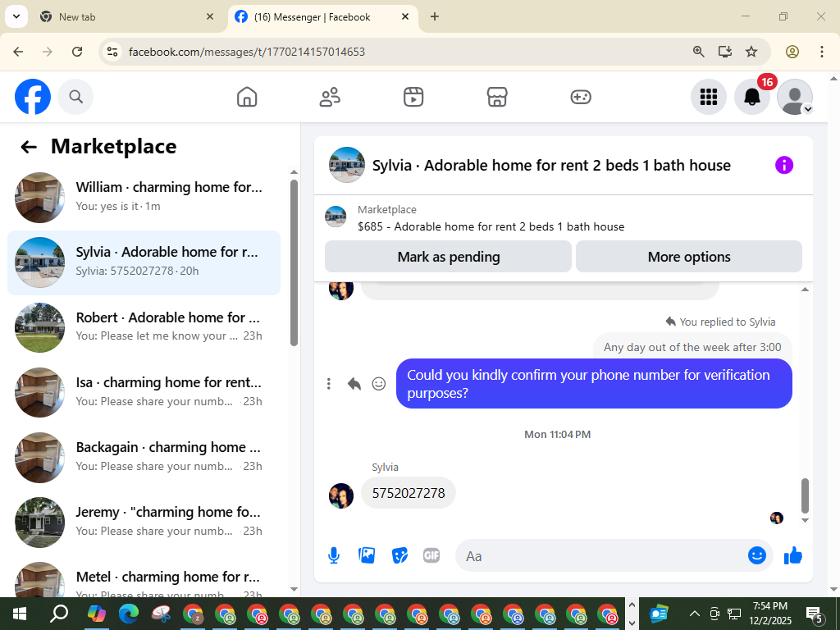This screenshot has height=630, width=840.
Task: Click Sylvia's avatar beside the number
Action: click(341, 495)
